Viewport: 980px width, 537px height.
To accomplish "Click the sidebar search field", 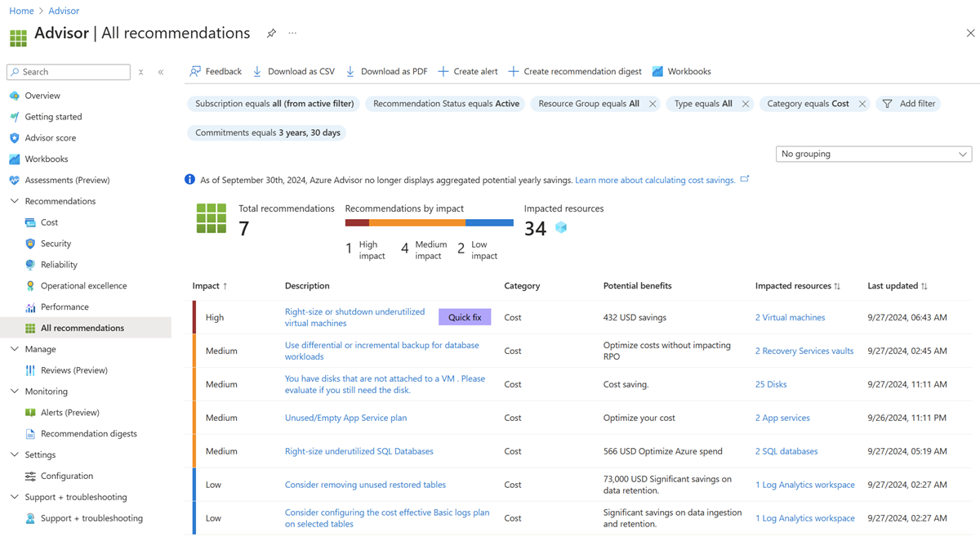I will click(68, 72).
